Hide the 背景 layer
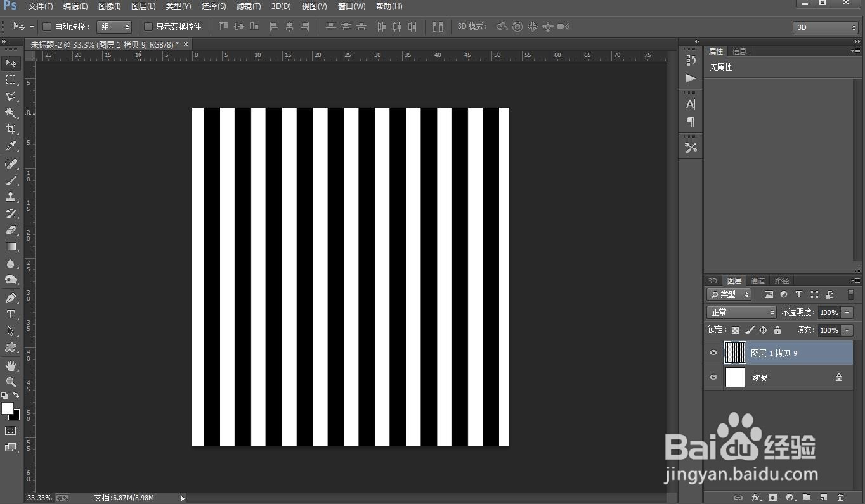Viewport: 865px width, 504px height. click(x=713, y=378)
